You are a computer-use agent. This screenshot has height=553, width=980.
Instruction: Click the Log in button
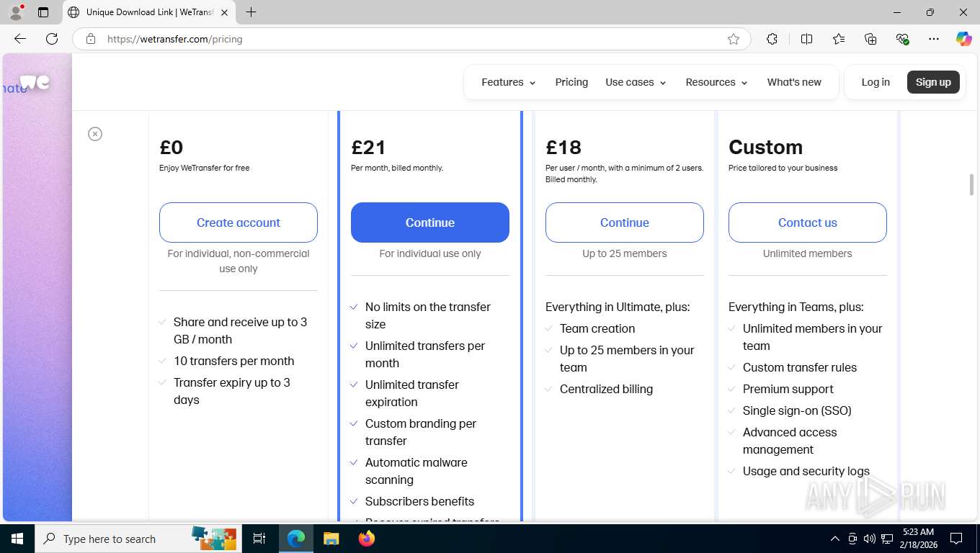point(876,82)
